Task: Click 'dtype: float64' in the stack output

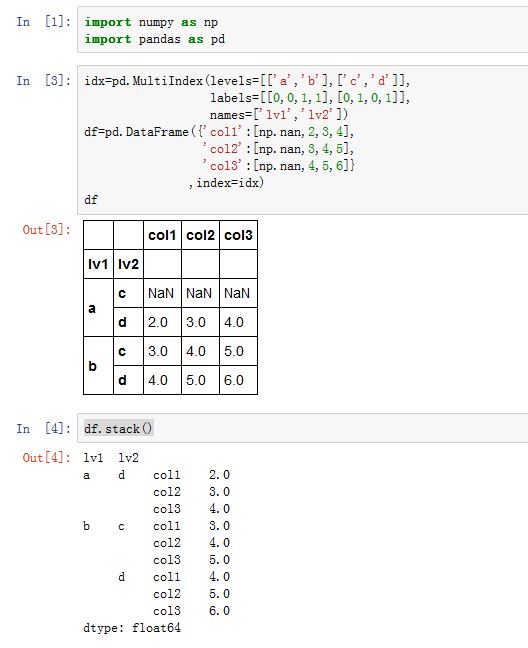Action: 132,628
